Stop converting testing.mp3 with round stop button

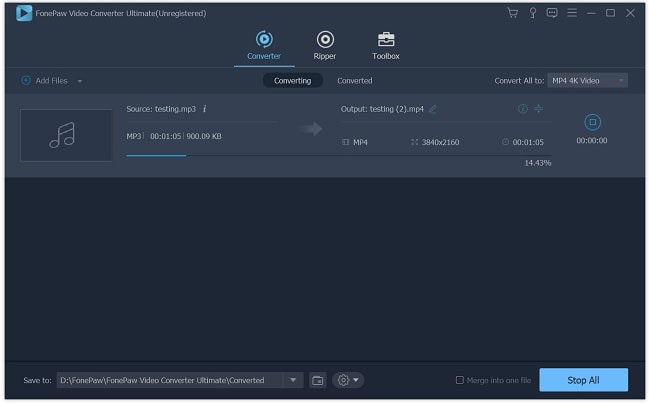coord(592,122)
